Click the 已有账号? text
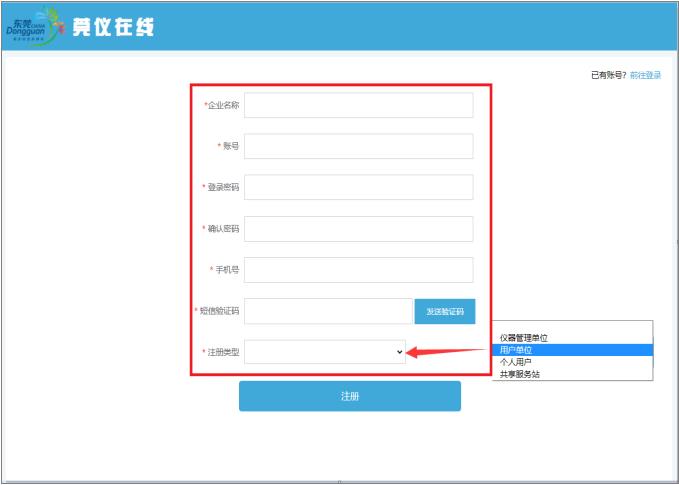The height and width of the screenshot is (485, 679). pyautogui.click(x=608, y=75)
